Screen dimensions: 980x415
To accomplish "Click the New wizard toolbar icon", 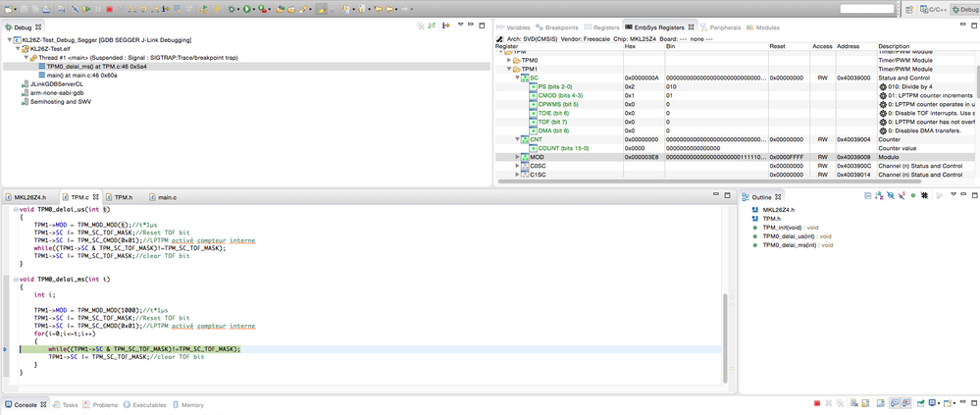I will [x=8, y=10].
